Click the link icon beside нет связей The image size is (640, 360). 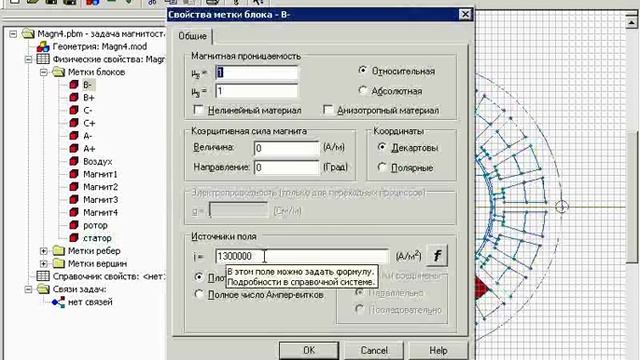pyautogui.click(x=58, y=302)
